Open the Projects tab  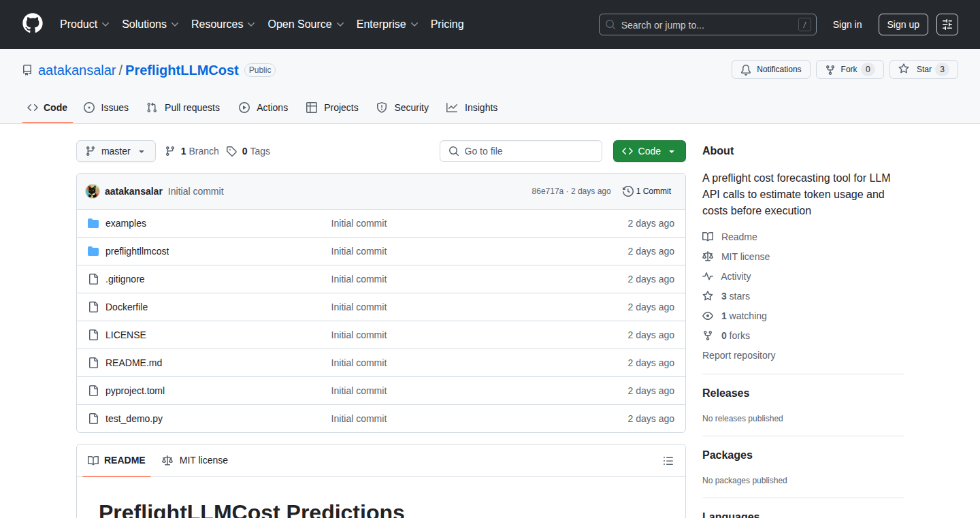click(332, 108)
